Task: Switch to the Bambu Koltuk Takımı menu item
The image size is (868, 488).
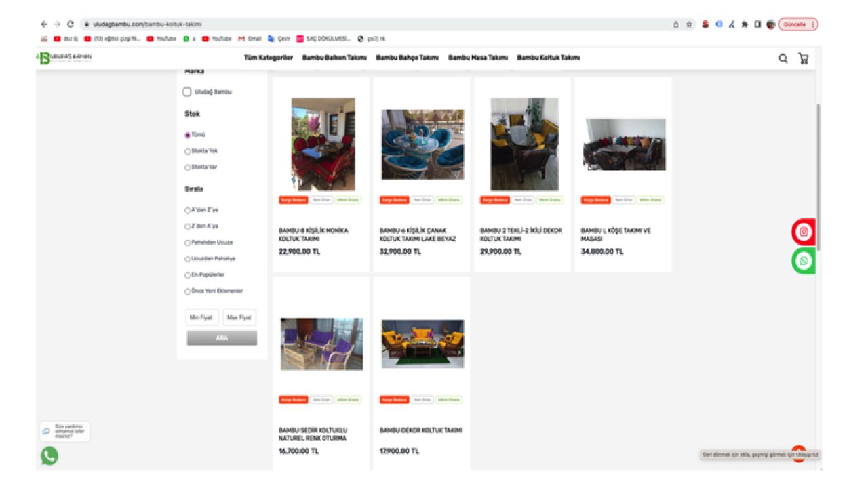Action: [548, 58]
